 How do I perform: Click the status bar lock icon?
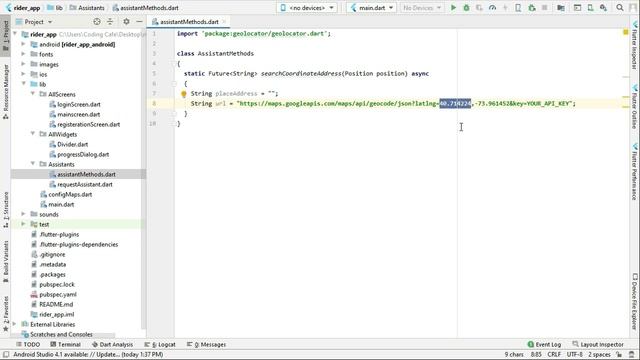pyautogui.click(x=619, y=355)
